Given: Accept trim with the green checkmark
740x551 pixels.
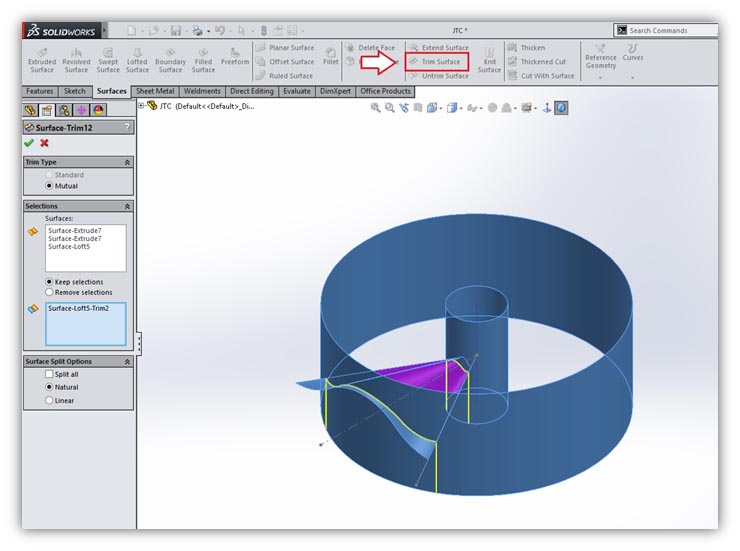Looking at the screenshot, I should 29,143.
